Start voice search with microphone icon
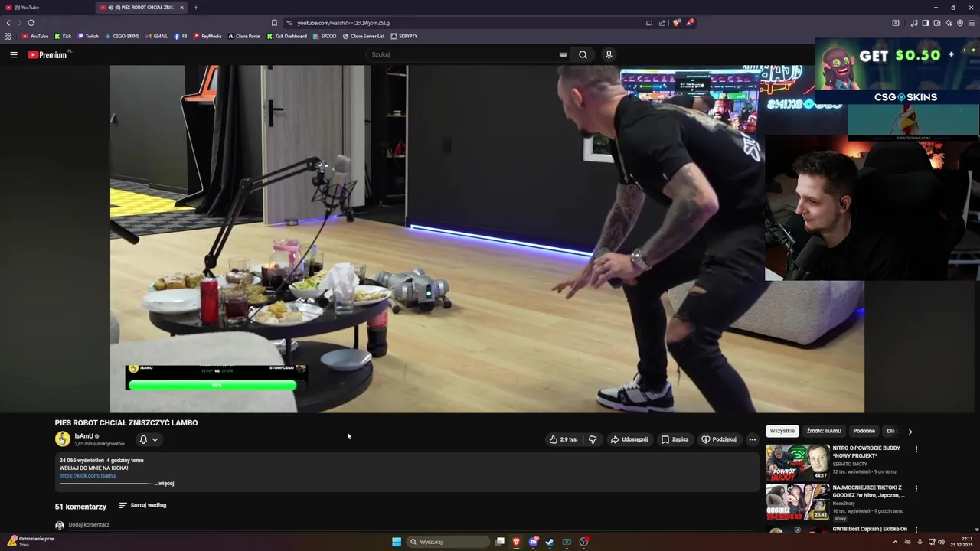This screenshot has width=980, height=551. point(609,54)
